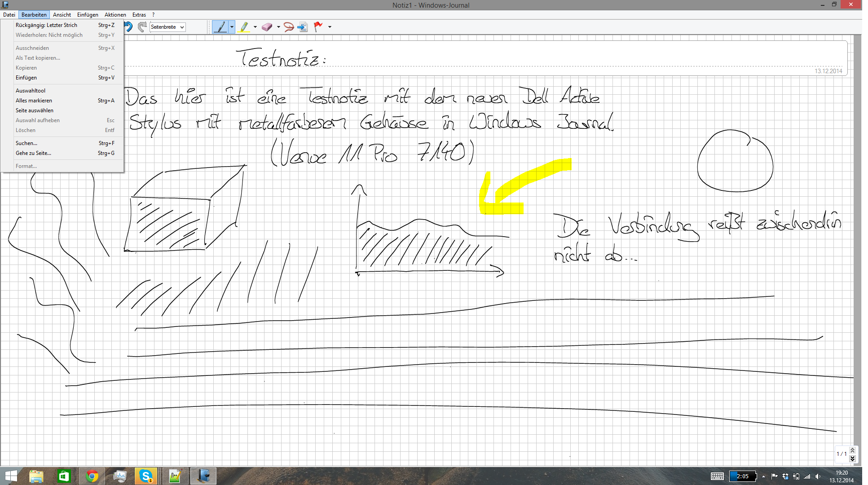Choose 'Alles markieren' in the menu
The height and width of the screenshot is (485, 868).
pyautogui.click(x=34, y=101)
